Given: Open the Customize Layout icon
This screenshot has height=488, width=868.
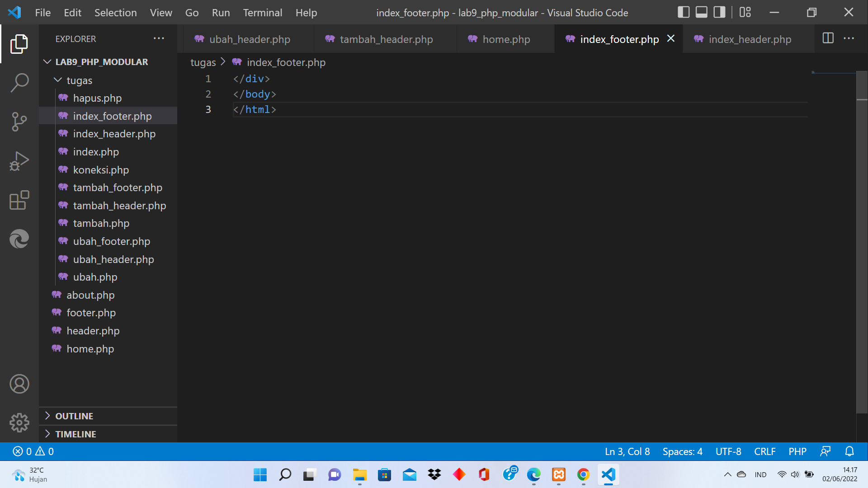Looking at the screenshot, I should (745, 12).
